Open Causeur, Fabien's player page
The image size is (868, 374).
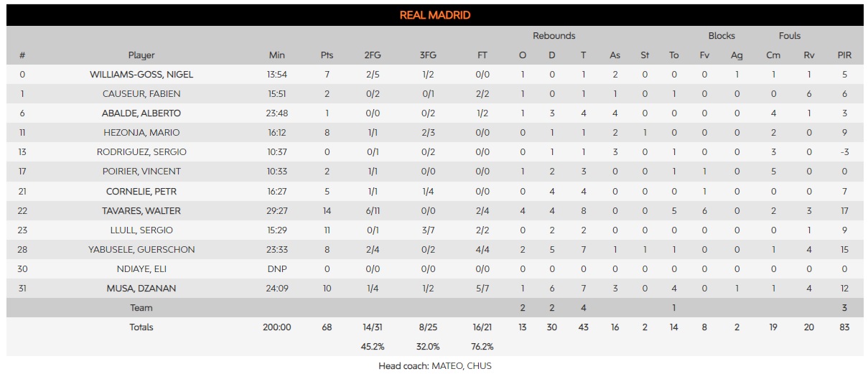[141, 94]
